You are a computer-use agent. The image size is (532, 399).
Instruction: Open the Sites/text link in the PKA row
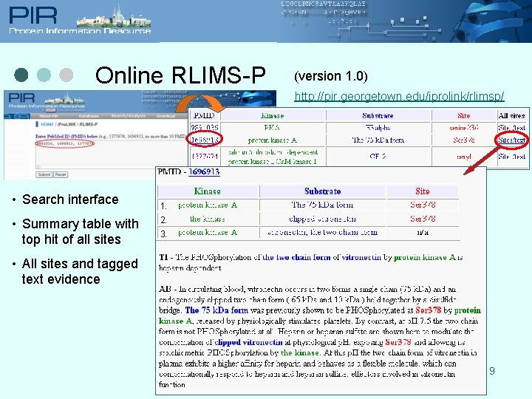tap(511, 128)
